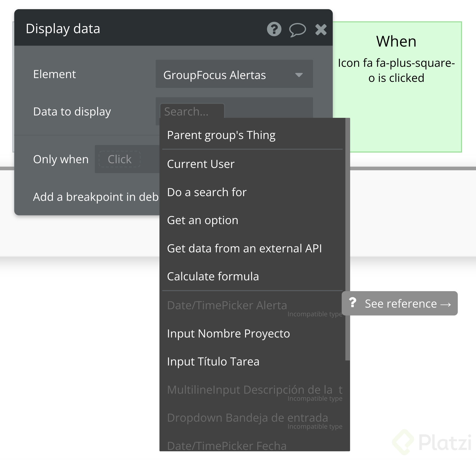Select Calculate formula option
The width and height of the screenshot is (476, 460).
[x=213, y=276]
